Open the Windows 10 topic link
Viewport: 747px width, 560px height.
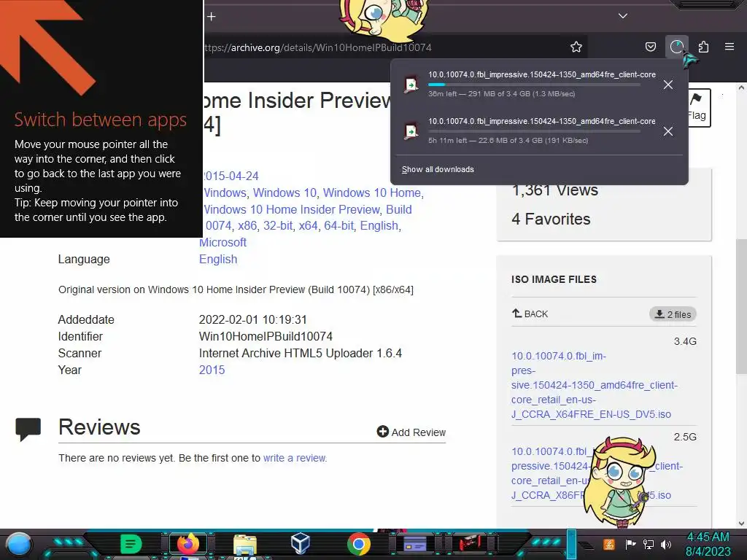pyautogui.click(x=285, y=192)
